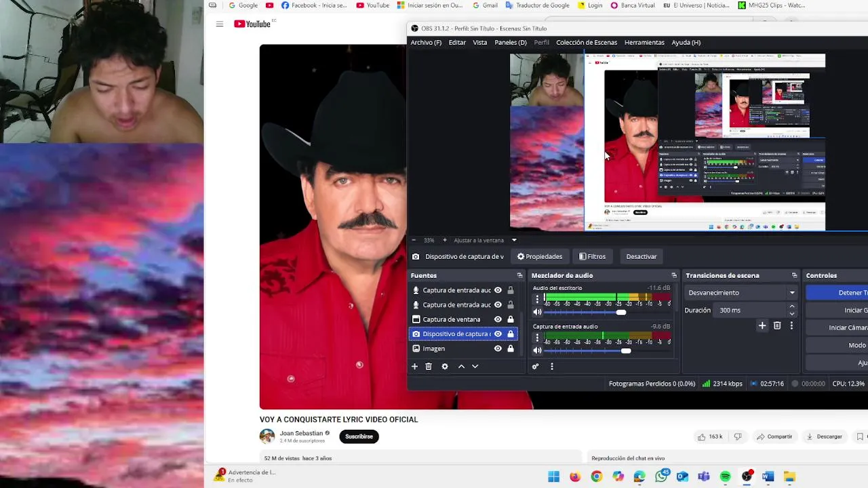Image resolution: width=868 pixels, height=488 pixels.
Task: Open Firefox from the taskbar
Action: tap(575, 476)
